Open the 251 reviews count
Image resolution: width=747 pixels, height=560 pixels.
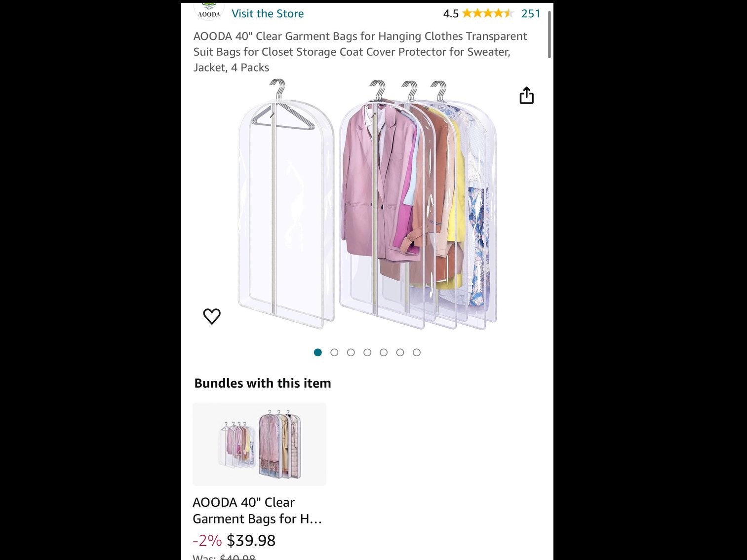[531, 13]
